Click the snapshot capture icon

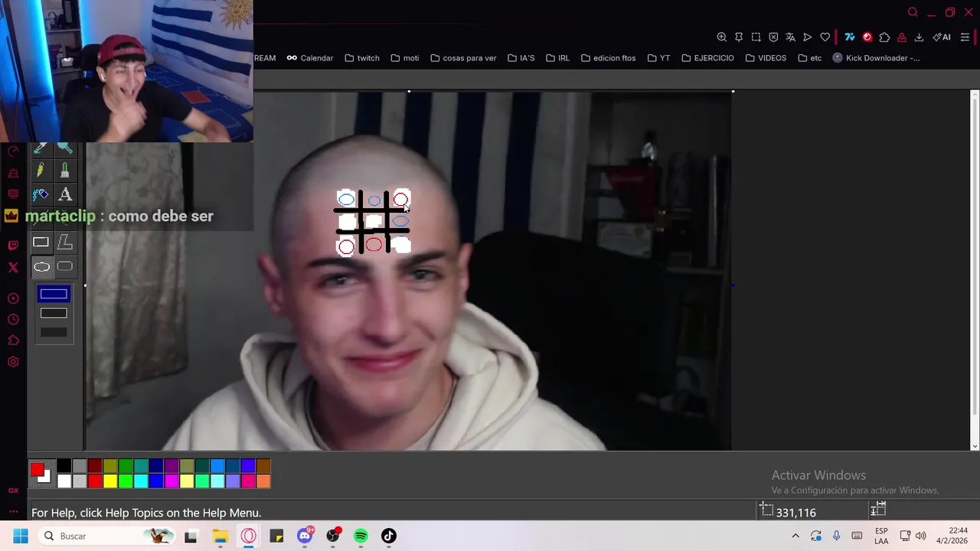tap(756, 37)
